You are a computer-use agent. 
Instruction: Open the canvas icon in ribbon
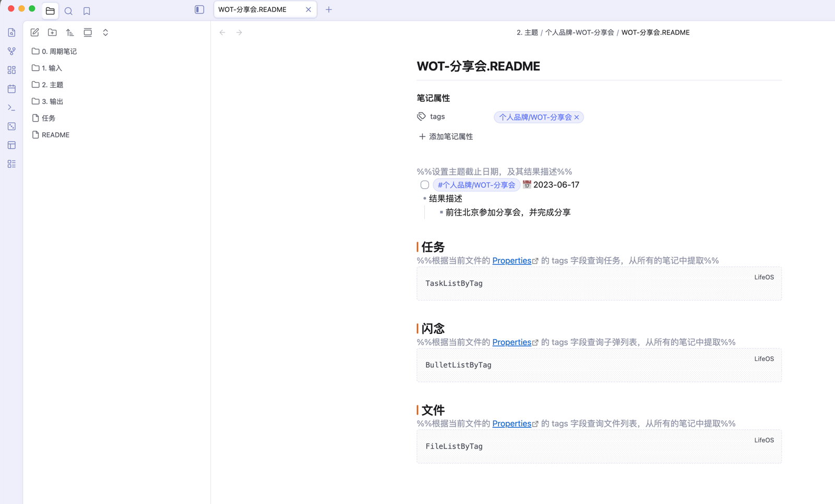11,70
